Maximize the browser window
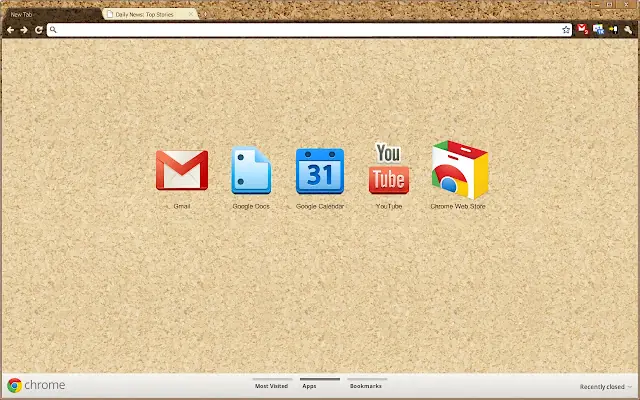Screen dimensions: 640x400 (x=610, y=4)
